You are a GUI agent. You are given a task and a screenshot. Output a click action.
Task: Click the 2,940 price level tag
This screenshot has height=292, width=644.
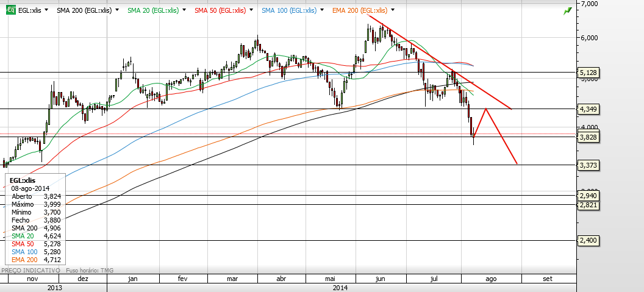coord(588,196)
